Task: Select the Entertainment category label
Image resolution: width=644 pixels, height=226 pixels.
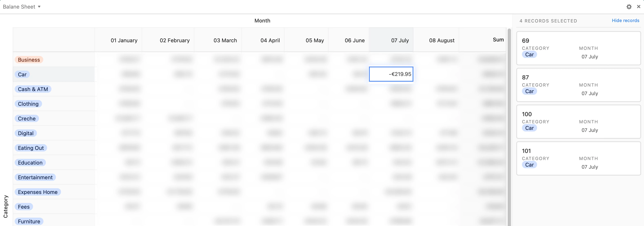Action: [35, 177]
